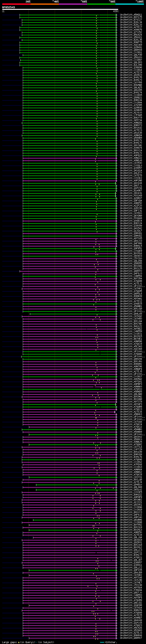Choose hit UniRef100_C0IRG1
This screenshot has width=146, height=644.
click(x=131, y=52)
